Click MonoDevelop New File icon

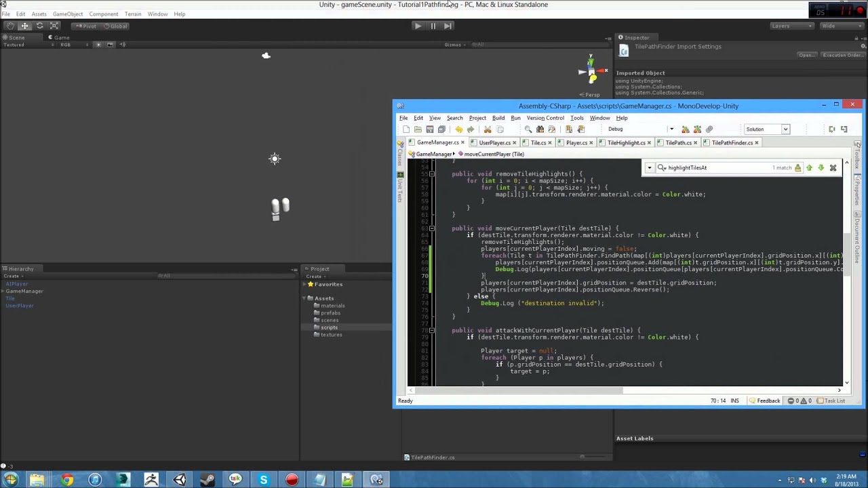[x=406, y=129]
